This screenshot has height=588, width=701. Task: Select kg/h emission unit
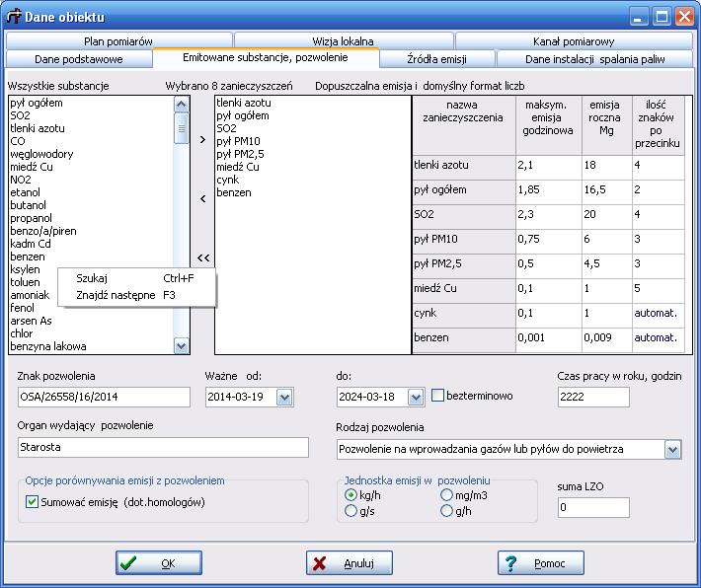coord(350,495)
